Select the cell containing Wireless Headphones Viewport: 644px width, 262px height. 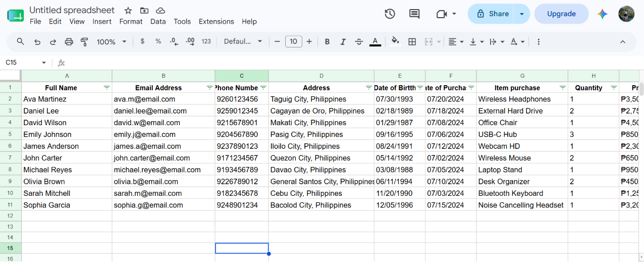522,99
